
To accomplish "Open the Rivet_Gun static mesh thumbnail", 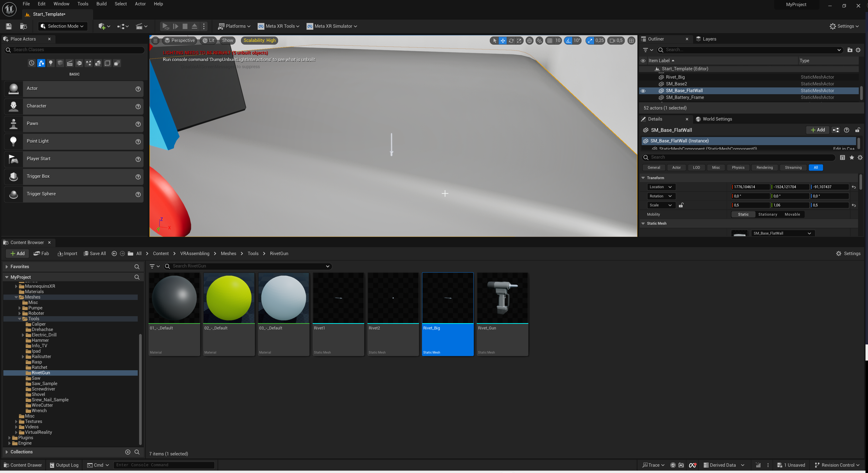I will 502,298.
